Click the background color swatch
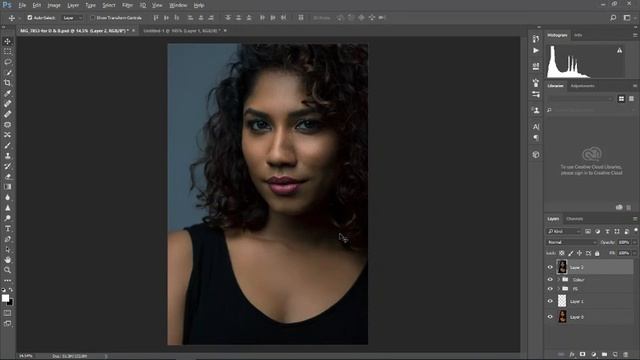The image size is (640, 360). point(10,302)
